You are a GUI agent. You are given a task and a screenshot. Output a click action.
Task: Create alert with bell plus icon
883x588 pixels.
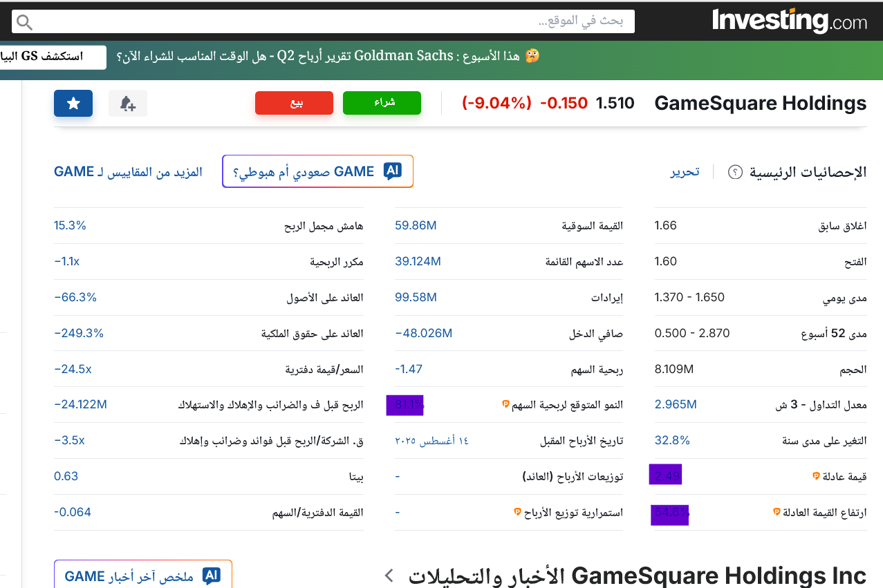128,104
